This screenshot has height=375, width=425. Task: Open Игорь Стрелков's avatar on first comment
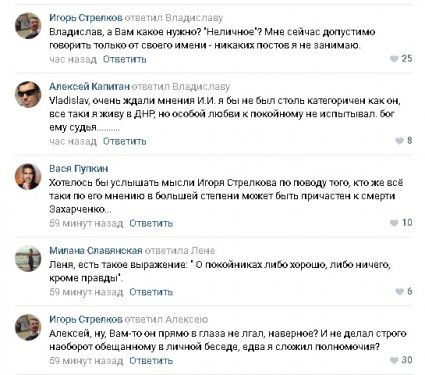point(28,26)
